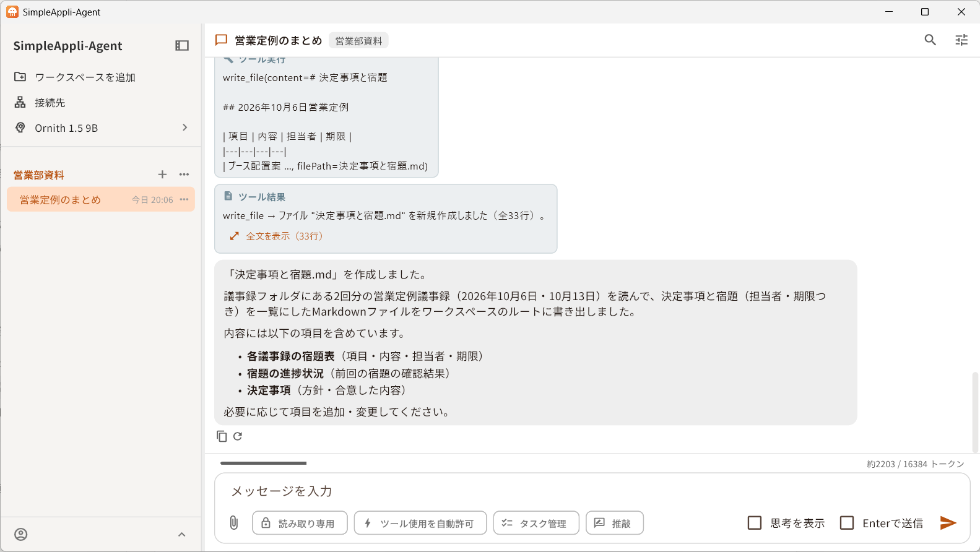Toggle 読み取り専用 read-only mode

300,523
